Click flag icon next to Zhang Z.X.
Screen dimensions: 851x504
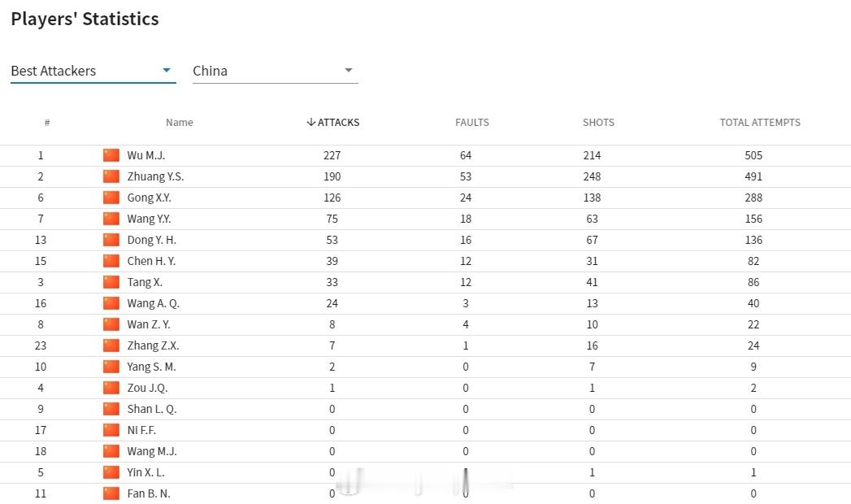(x=111, y=345)
